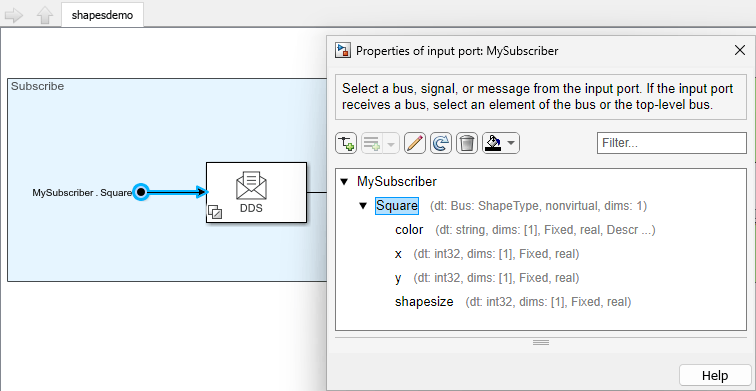Select the x element in tree

[x=398, y=254]
